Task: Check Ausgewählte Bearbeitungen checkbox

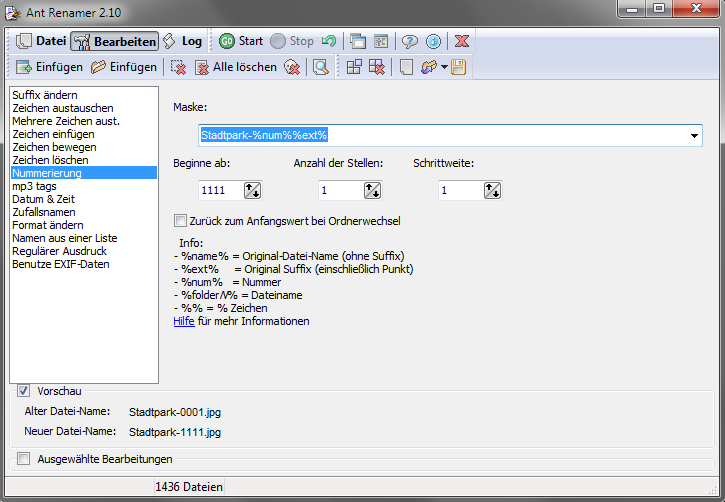Action: point(24,459)
